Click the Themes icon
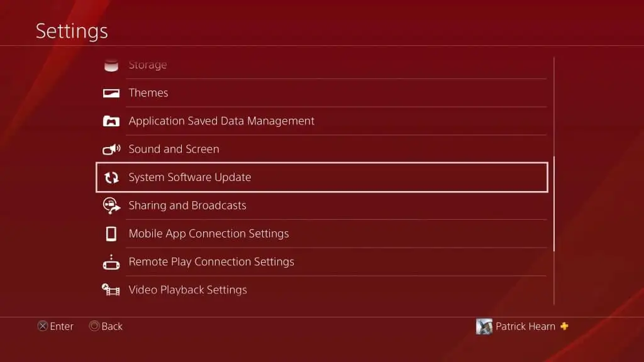644x362 pixels. (111, 93)
